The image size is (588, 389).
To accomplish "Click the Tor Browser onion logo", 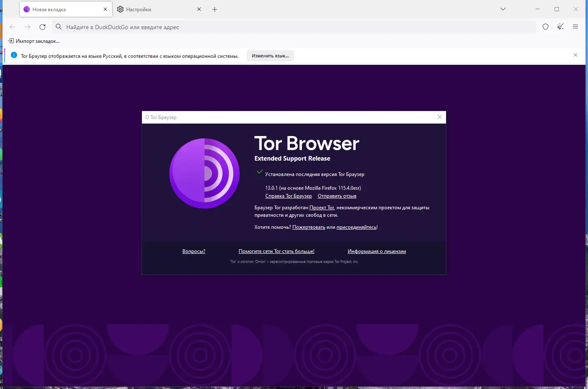I will coord(204,173).
